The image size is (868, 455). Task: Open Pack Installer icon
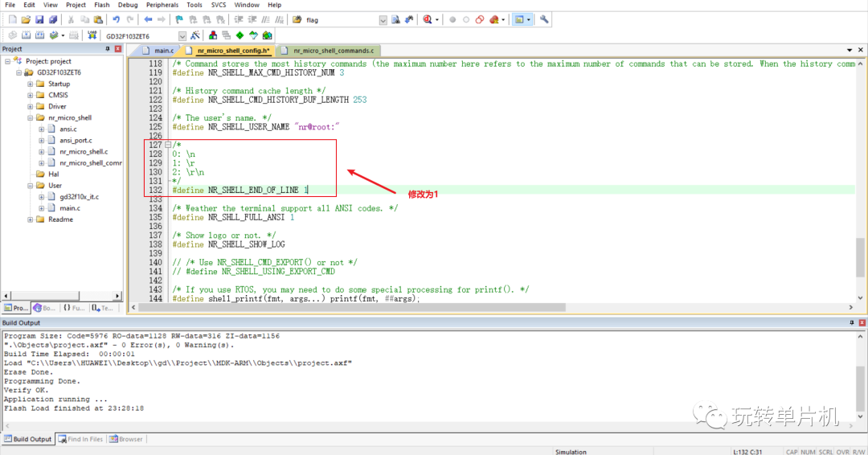pos(268,35)
